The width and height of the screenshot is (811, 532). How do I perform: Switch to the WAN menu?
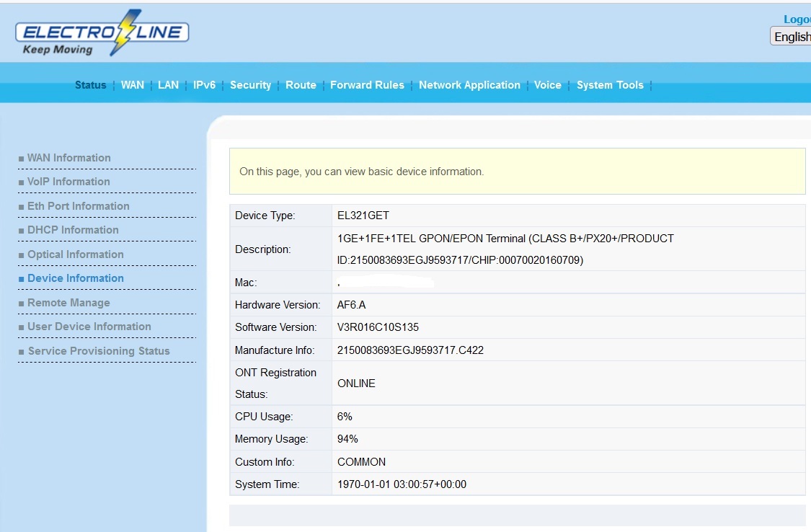[133, 85]
